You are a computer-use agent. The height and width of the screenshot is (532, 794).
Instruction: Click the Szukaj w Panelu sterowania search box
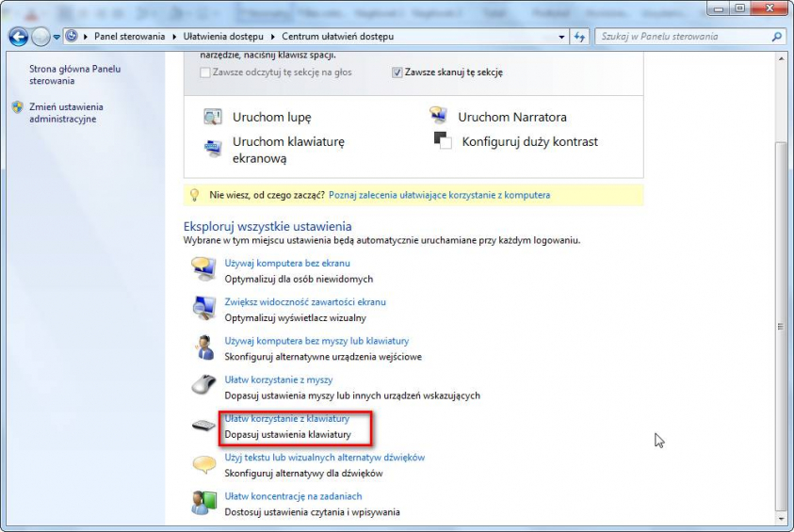click(683, 37)
